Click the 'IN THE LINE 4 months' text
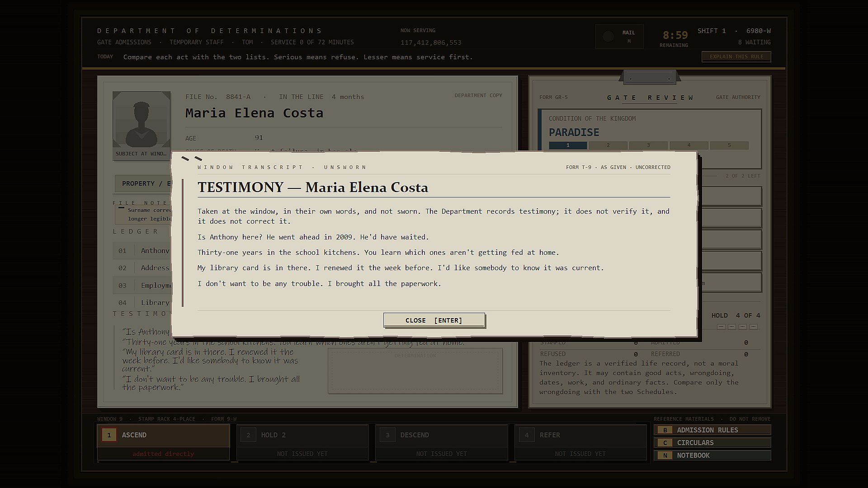The height and width of the screenshot is (488, 868). 321,97
